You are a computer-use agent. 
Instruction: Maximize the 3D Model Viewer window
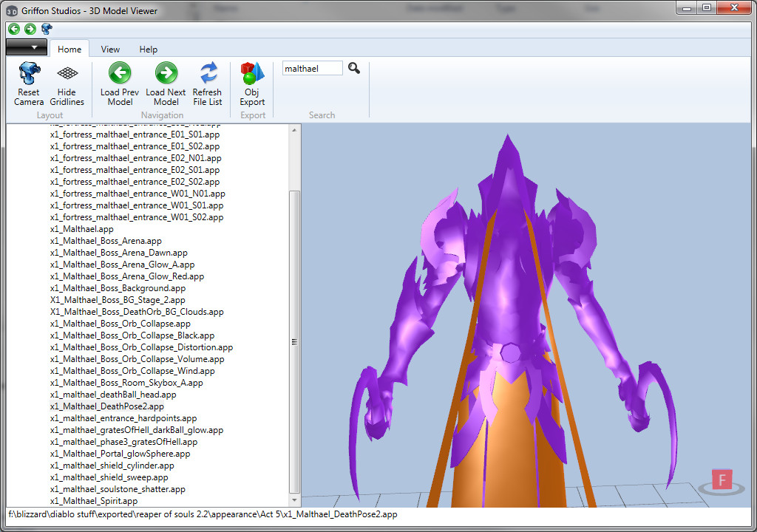coord(706,7)
